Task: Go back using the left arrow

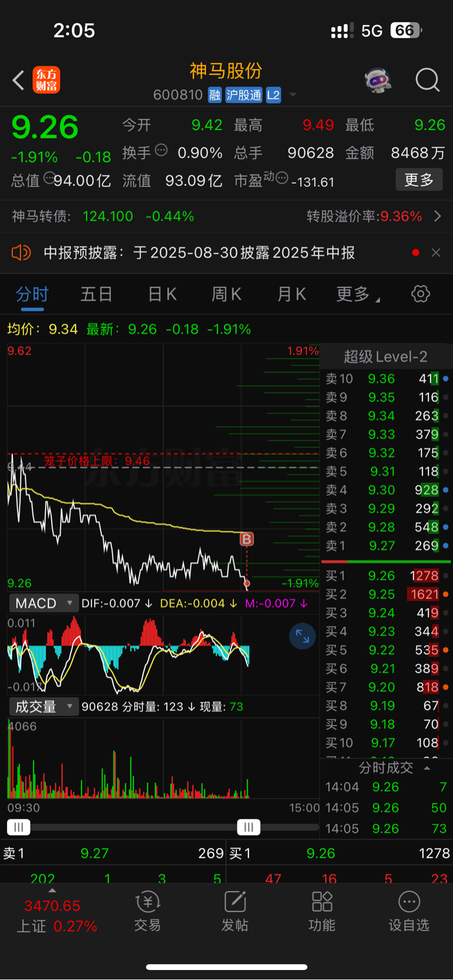Action: (x=18, y=80)
